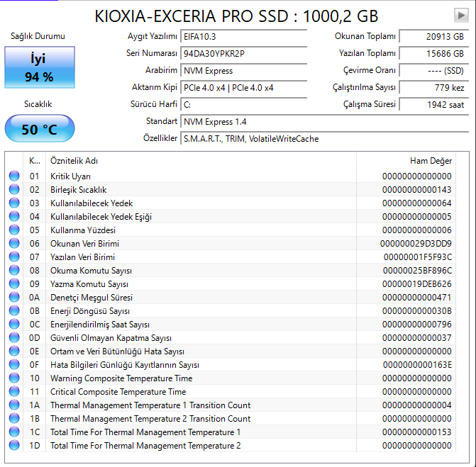This screenshot has width=476, height=467.
Task: Click the status orb for row 1B
Action: click(14, 419)
